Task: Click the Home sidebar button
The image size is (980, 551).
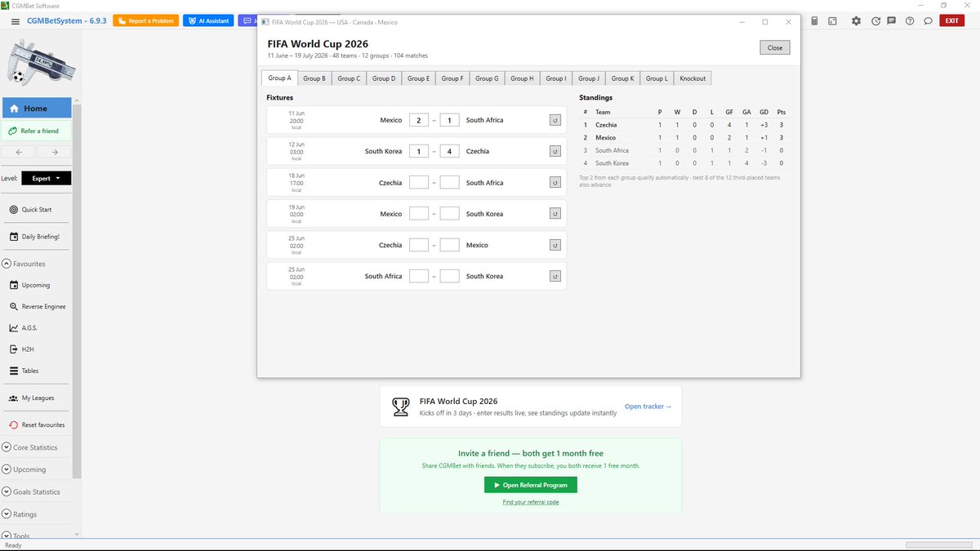Action: (36, 108)
